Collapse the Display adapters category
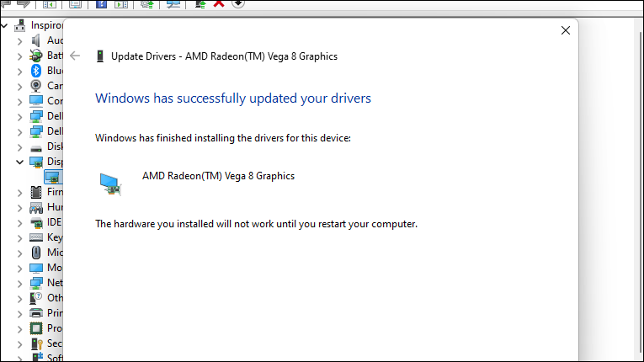The width and height of the screenshot is (644, 362). 20,162
